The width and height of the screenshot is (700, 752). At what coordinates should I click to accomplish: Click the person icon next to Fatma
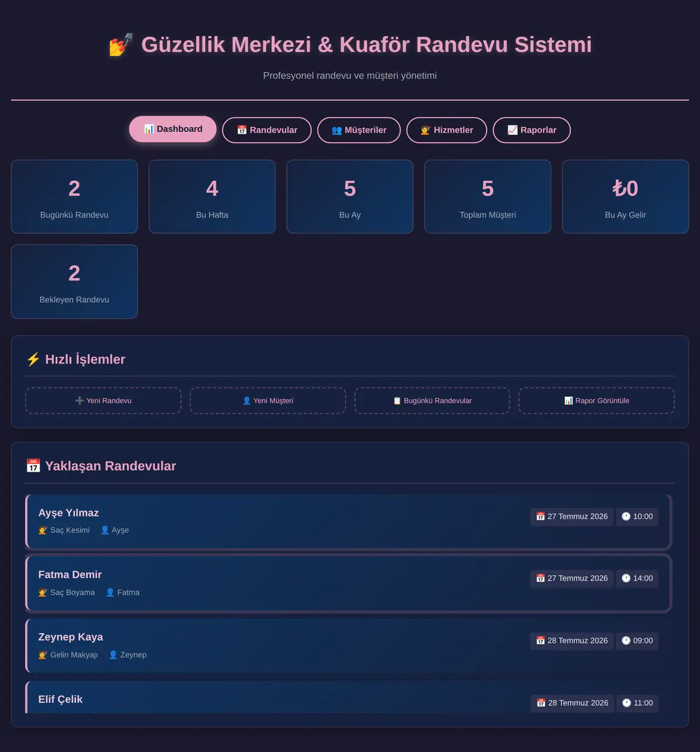pos(110,592)
